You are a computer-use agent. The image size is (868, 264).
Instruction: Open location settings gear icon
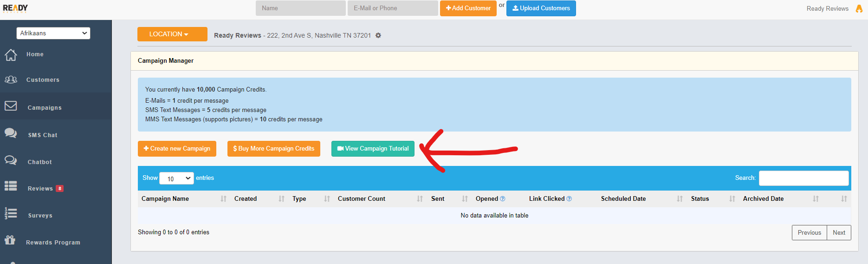click(378, 35)
